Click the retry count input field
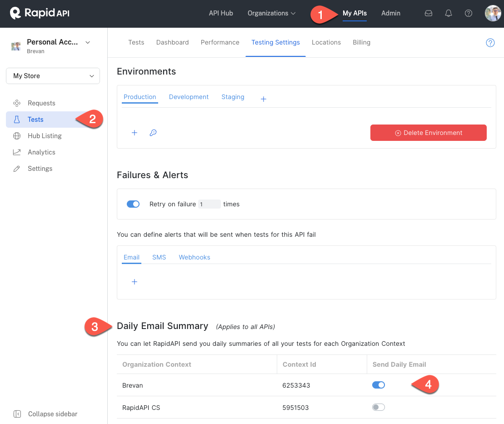Image resolution: width=504 pixels, height=424 pixels. pyautogui.click(x=209, y=204)
